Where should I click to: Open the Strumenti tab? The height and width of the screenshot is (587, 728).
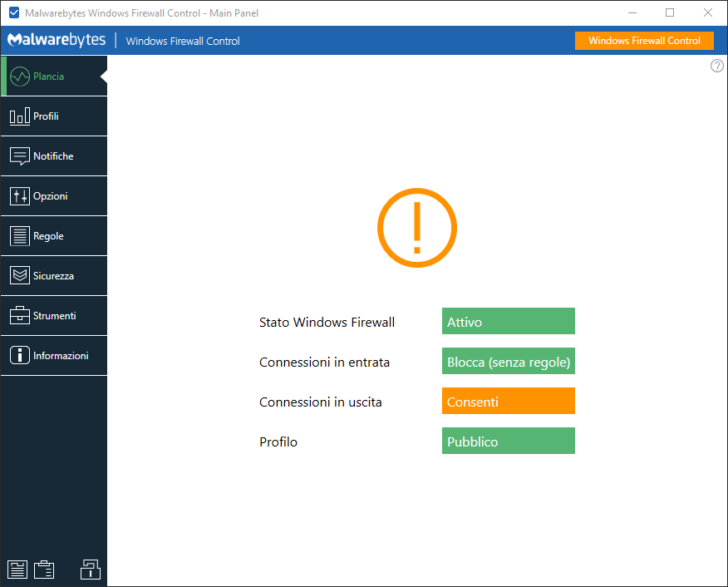(54, 316)
